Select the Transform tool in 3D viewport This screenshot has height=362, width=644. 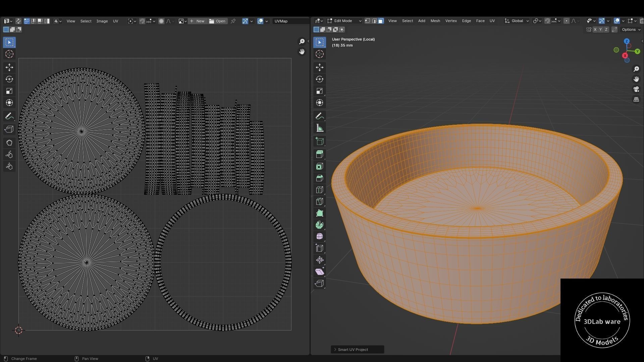click(x=319, y=103)
